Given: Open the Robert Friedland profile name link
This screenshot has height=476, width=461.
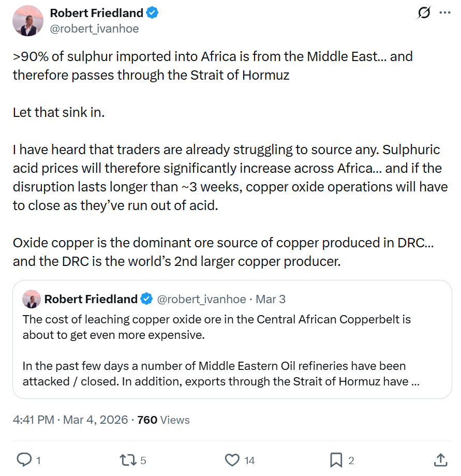Looking at the screenshot, I should [96, 13].
